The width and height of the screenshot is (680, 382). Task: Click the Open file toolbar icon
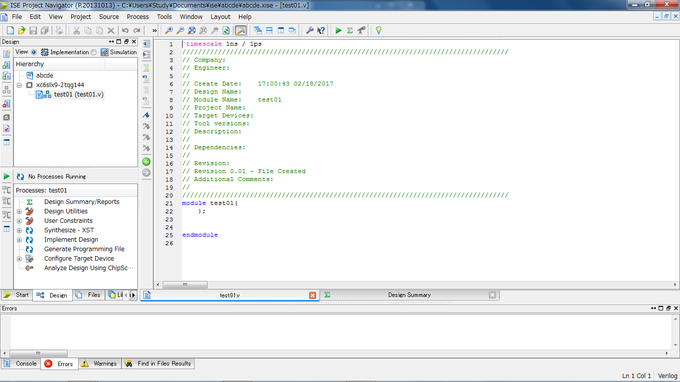[21, 30]
